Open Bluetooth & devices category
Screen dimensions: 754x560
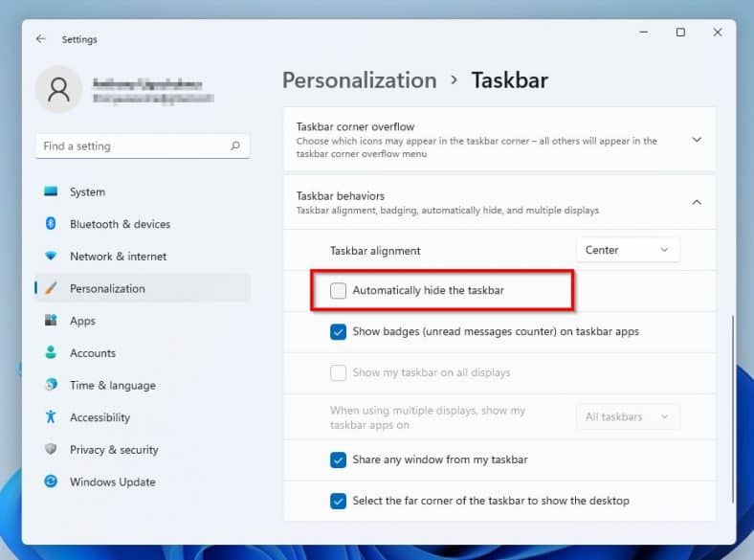(x=143, y=224)
